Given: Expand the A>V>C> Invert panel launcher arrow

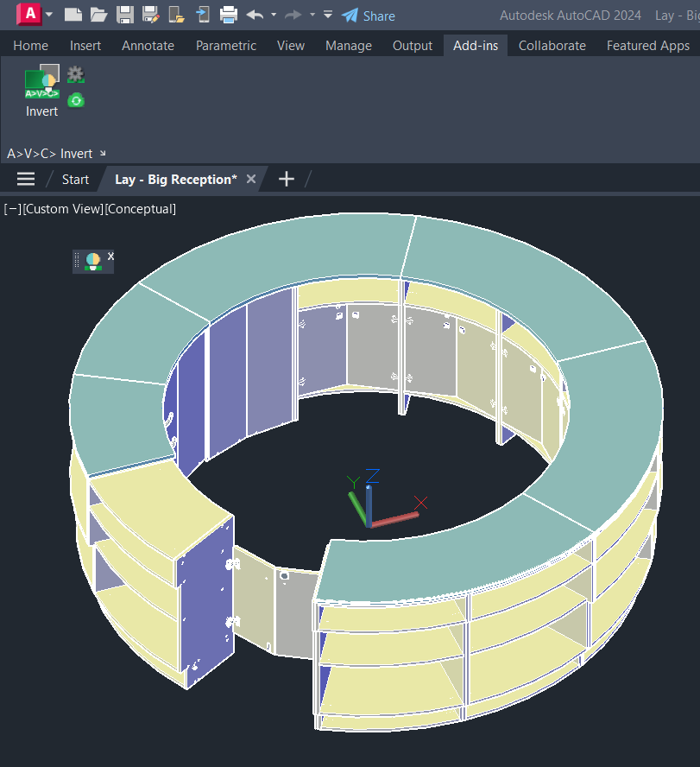Looking at the screenshot, I should click(103, 153).
